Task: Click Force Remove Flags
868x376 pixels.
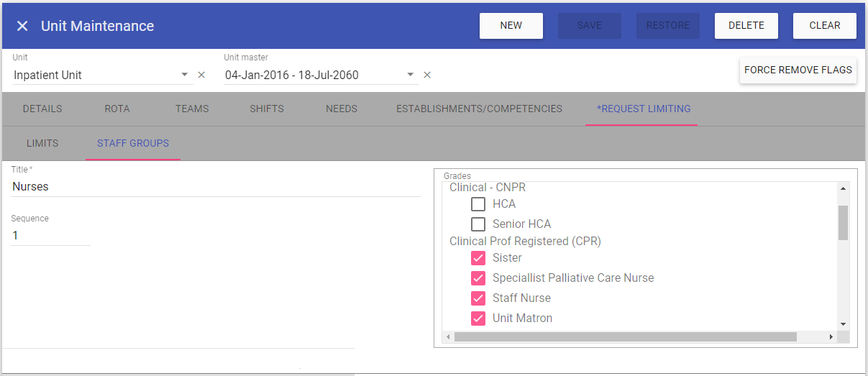Action: click(x=798, y=70)
